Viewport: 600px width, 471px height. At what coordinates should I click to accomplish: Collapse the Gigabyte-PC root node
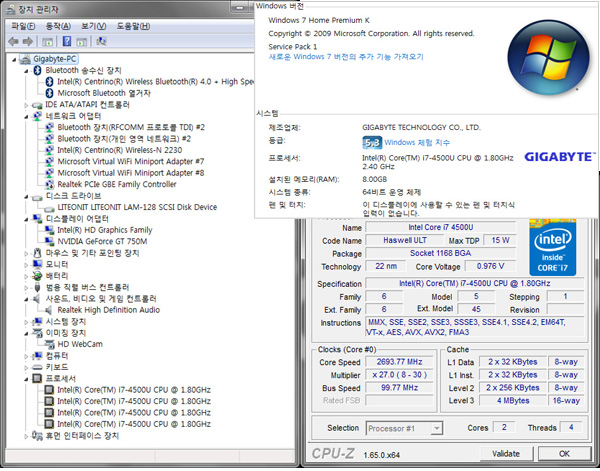(x=14, y=60)
